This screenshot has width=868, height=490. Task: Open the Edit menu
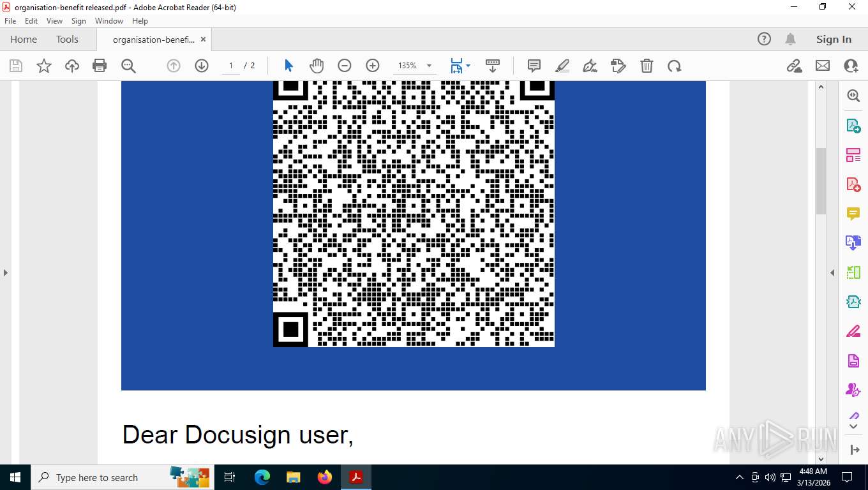tap(31, 21)
